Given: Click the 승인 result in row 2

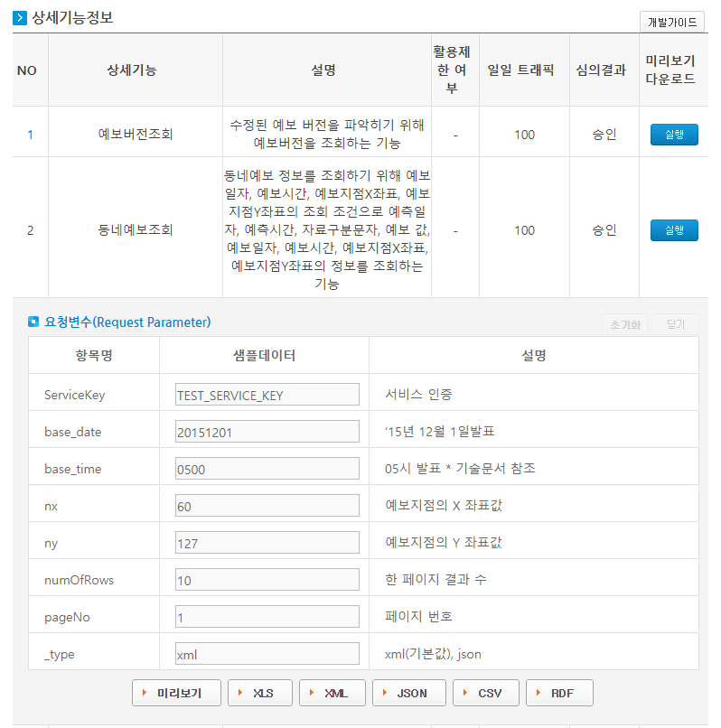Looking at the screenshot, I should (604, 230).
